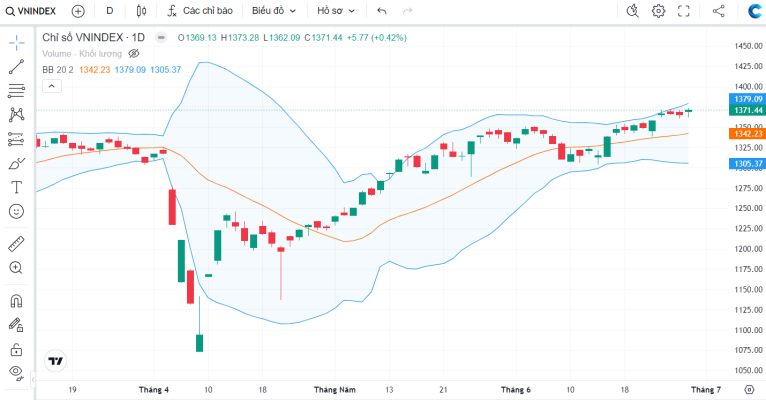Collapse the indicator legend chevron
This screenshot has height=400, width=766.
coord(52,86)
